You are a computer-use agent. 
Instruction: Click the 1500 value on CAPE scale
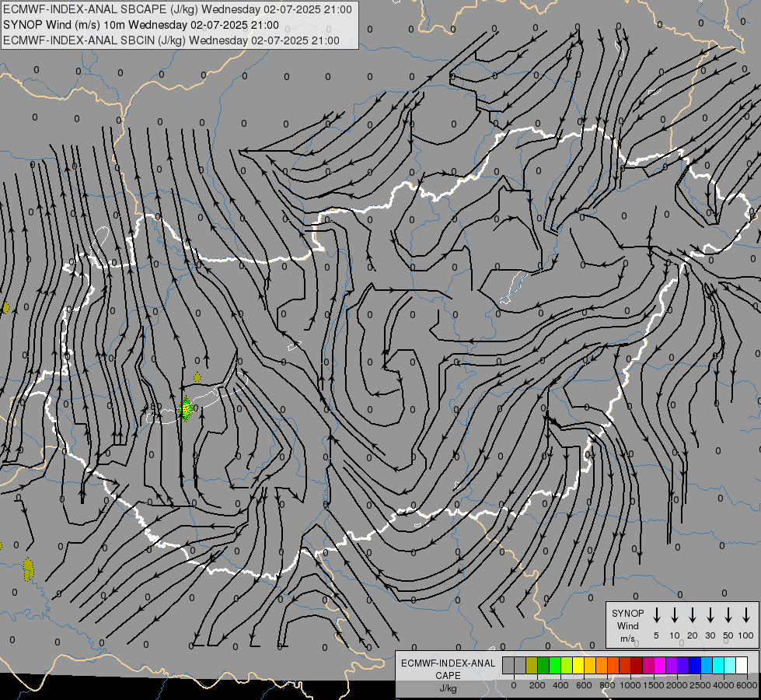coord(654,685)
